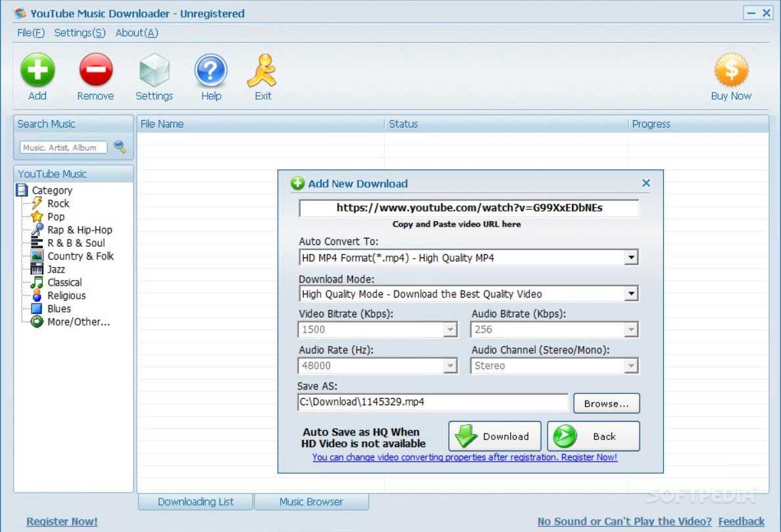Open the Video Bitrate dropdown
This screenshot has height=532, width=781.
click(450, 330)
